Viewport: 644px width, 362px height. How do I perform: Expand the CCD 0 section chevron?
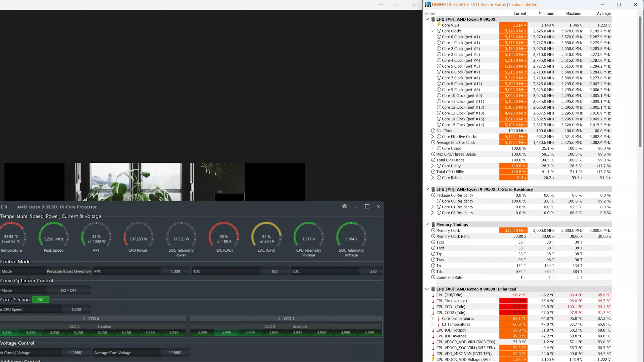coord(84,319)
